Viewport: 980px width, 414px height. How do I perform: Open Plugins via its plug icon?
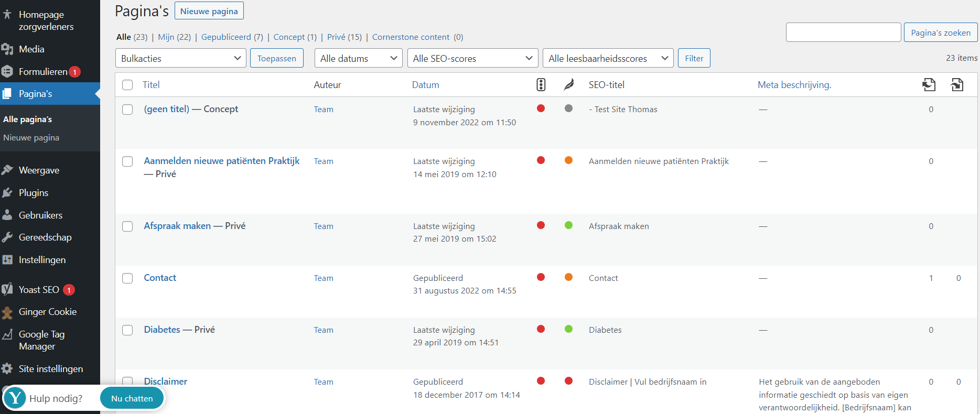(7, 193)
